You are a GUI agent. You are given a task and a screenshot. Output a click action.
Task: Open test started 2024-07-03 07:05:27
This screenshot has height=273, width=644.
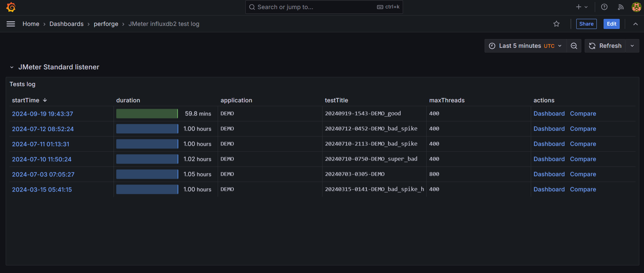[x=43, y=174]
